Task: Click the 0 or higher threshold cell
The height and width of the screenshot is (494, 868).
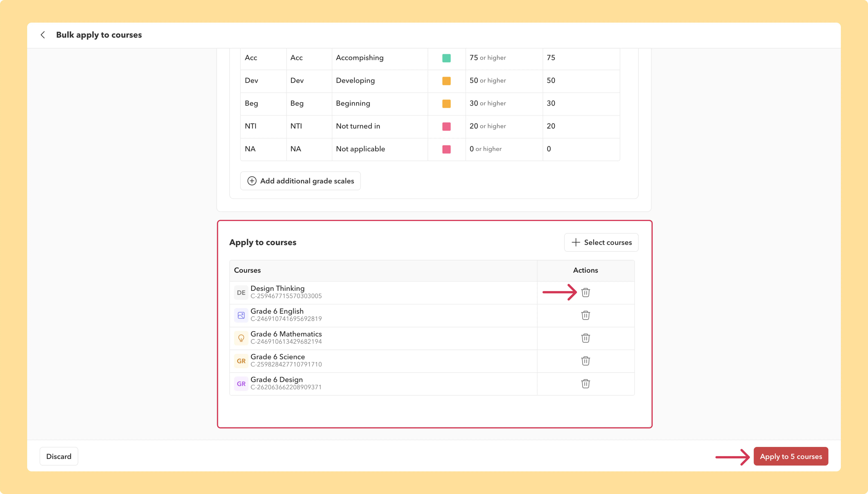Action: pos(504,149)
